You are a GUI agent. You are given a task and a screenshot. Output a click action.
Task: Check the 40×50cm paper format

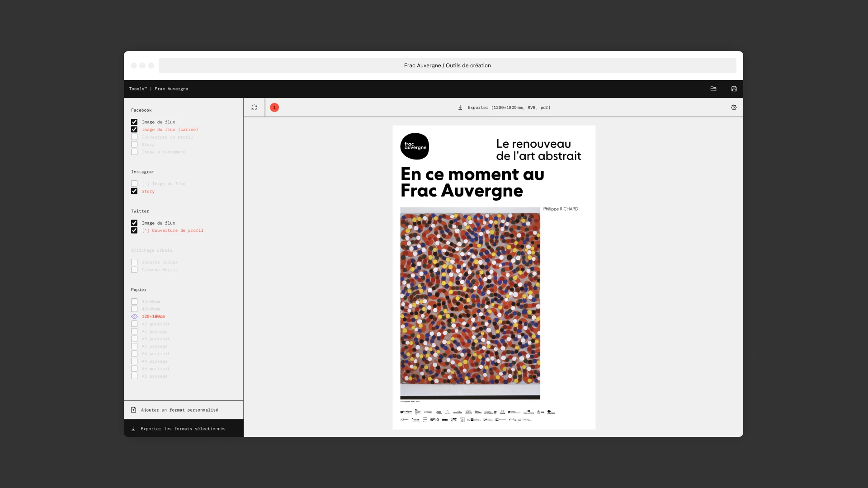134,301
